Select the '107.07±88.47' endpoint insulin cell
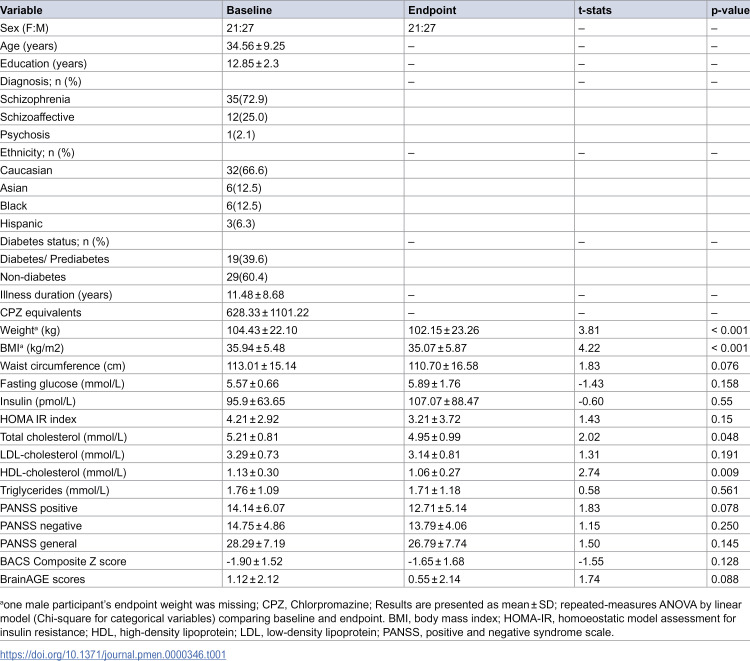 pos(443,401)
